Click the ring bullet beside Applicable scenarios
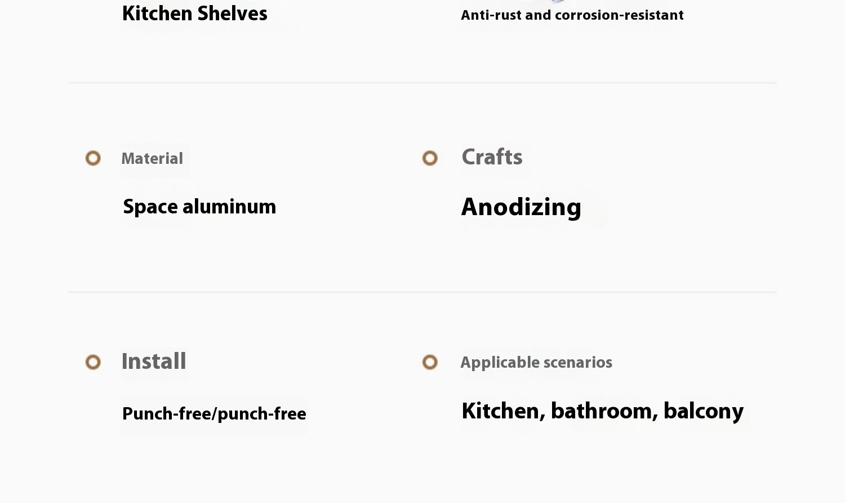 tap(430, 362)
